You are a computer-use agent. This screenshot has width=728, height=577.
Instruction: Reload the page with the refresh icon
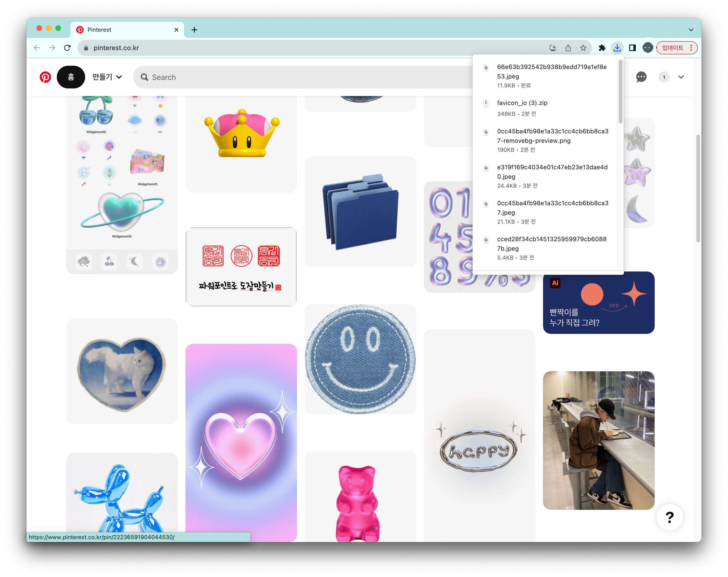67,48
